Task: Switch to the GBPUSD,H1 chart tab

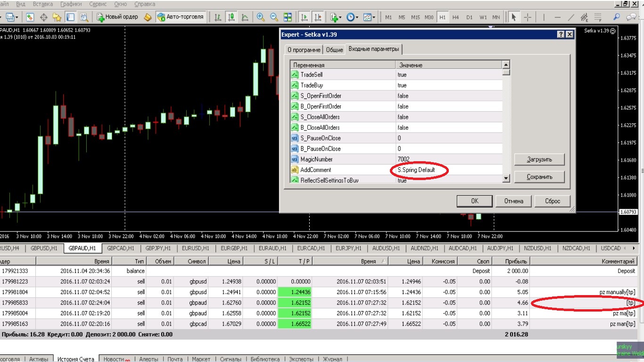Action: tap(44, 248)
